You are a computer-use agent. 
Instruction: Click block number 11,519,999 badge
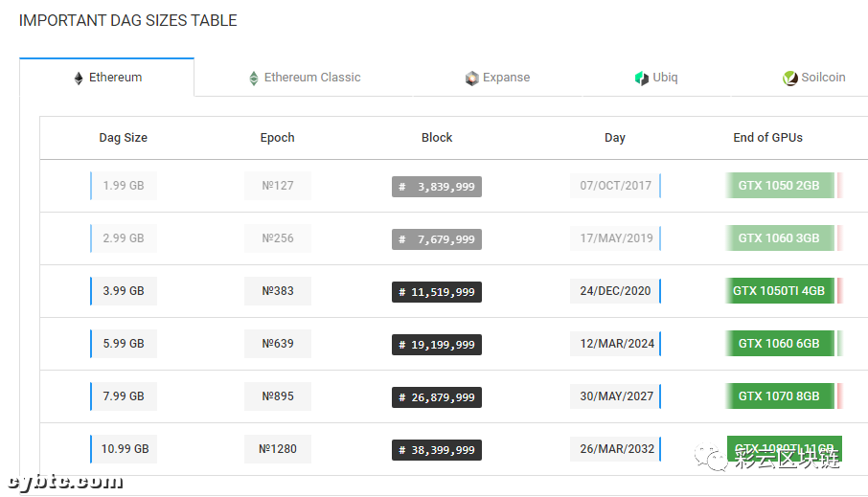point(437,292)
